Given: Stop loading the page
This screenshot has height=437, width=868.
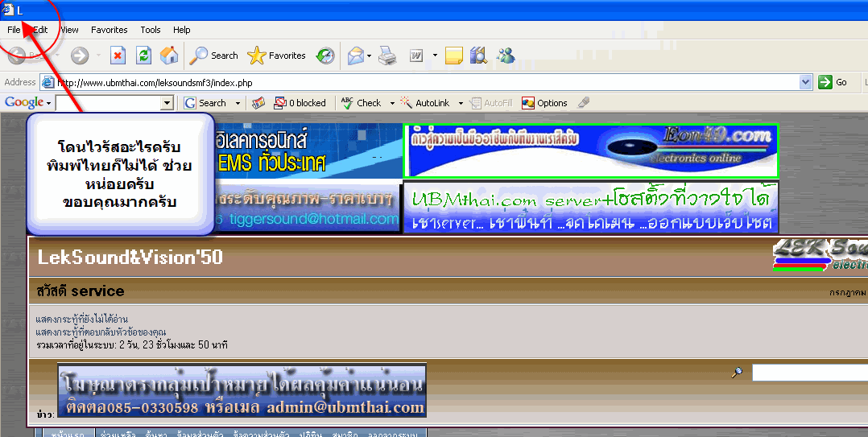Looking at the screenshot, I should [118, 56].
